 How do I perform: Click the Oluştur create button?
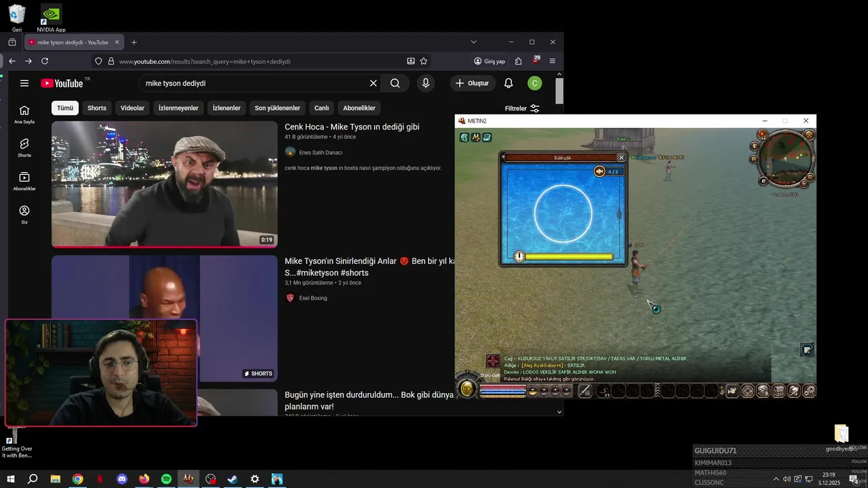(x=472, y=83)
